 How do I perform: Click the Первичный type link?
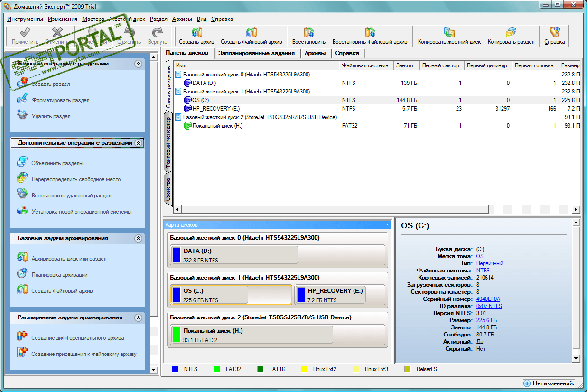coord(490,263)
